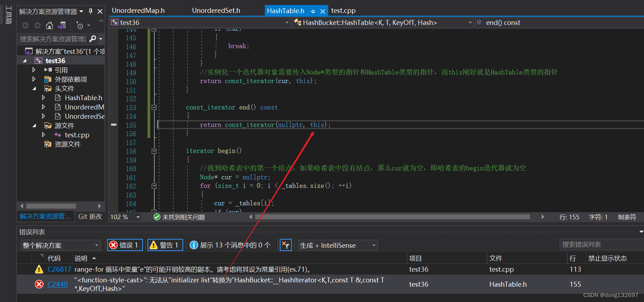Toggle the 错误 1 errors filter
Viewport: 644px width, 302px height.
coord(125,245)
